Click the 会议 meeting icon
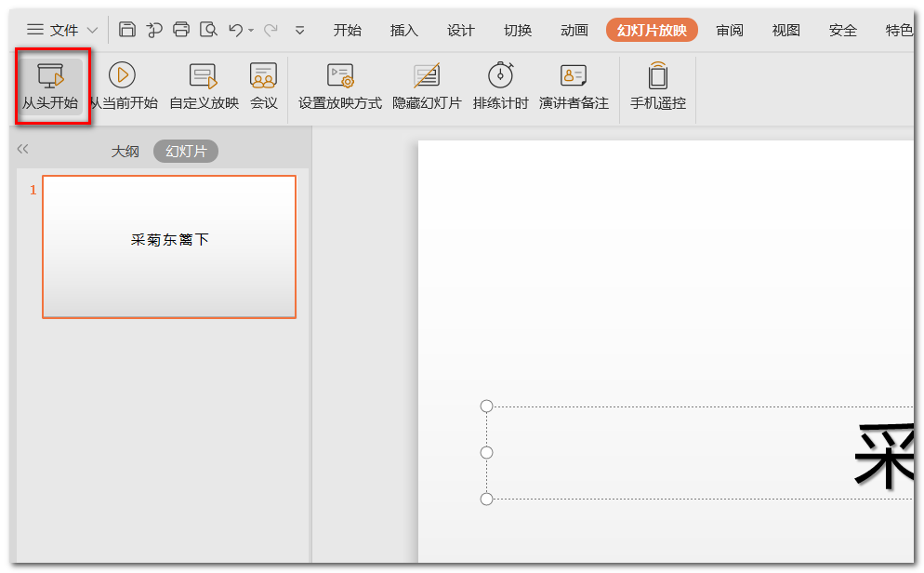 pos(263,87)
